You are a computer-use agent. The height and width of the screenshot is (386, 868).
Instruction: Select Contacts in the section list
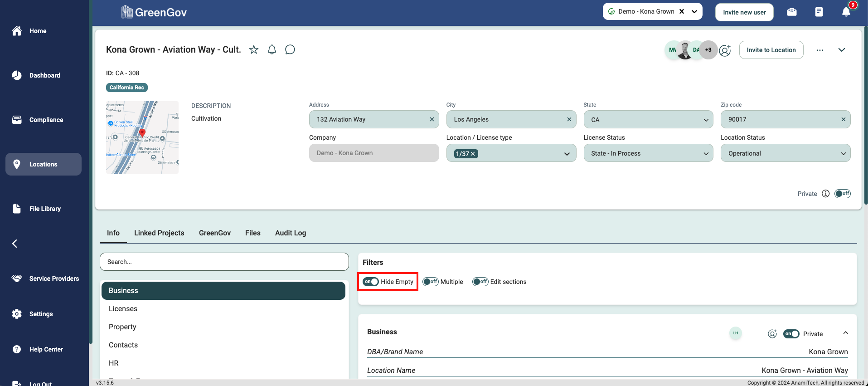pyautogui.click(x=223, y=345)
